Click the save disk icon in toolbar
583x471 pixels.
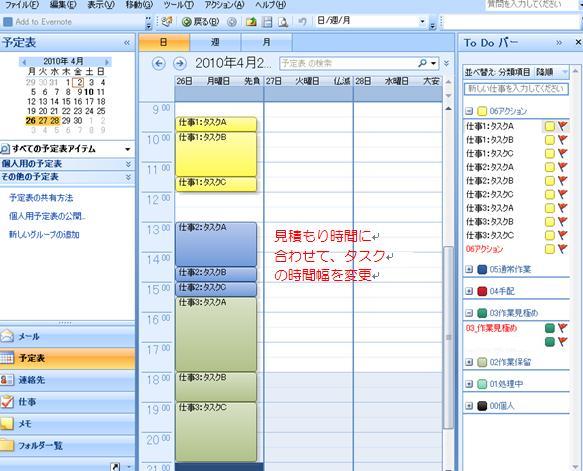coord(267,22)
